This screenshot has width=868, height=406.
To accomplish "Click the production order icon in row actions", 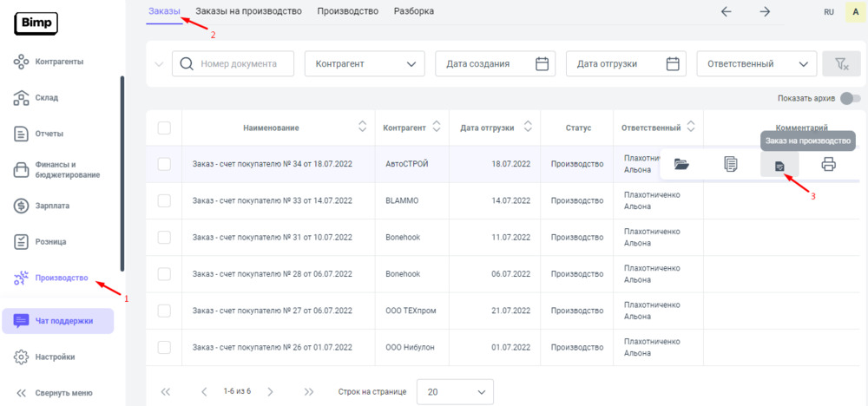I will (779, 165).
